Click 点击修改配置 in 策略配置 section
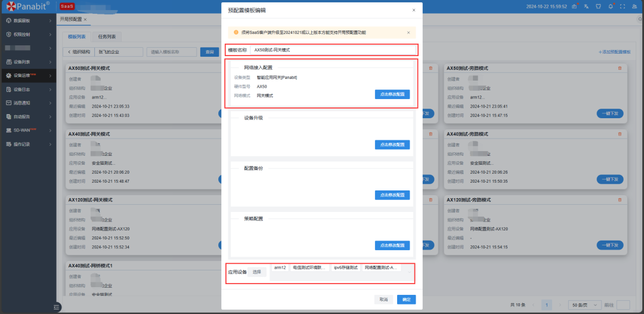 392,245
